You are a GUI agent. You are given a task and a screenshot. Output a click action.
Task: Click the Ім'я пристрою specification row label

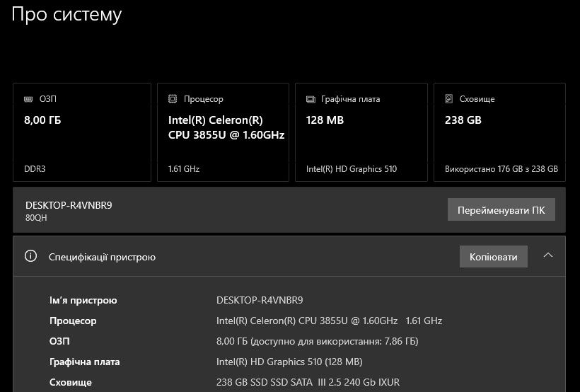[83, 300]
